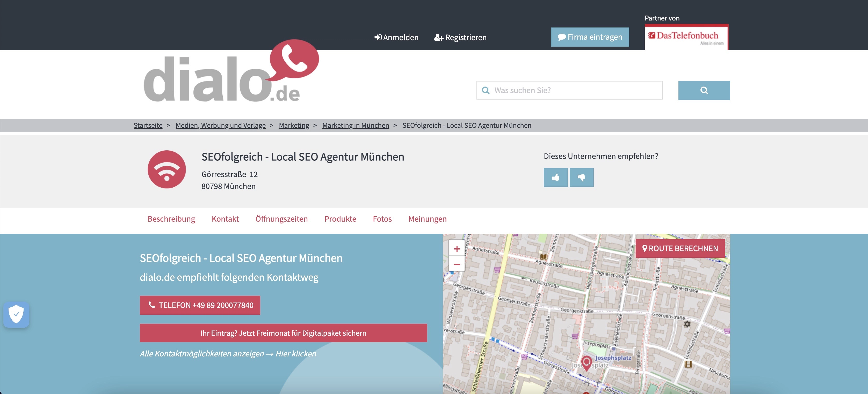The image size is (868, 394).
Task: Open the Öffnungszeiten tab
Action: click(x=281, y=219)
